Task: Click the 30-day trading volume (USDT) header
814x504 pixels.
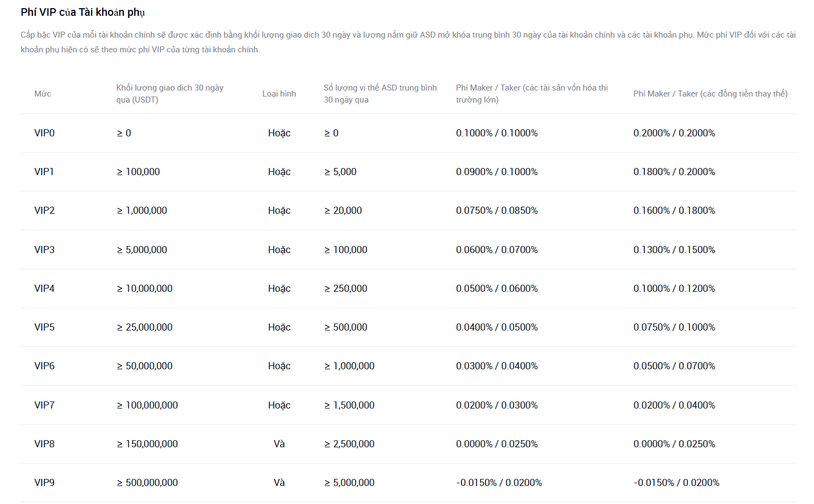Action: [170, 94]
